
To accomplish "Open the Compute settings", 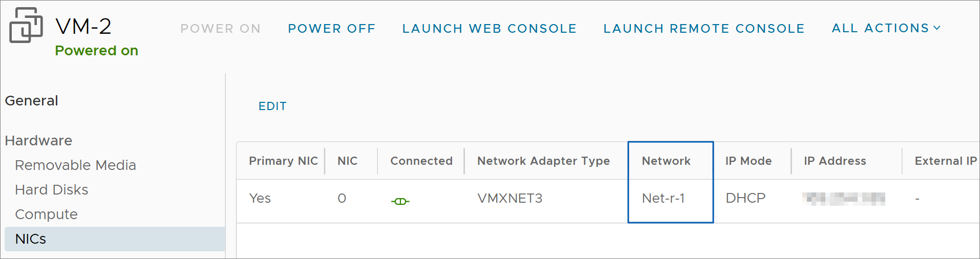I will pyautogui.click(x=46, y=214).
